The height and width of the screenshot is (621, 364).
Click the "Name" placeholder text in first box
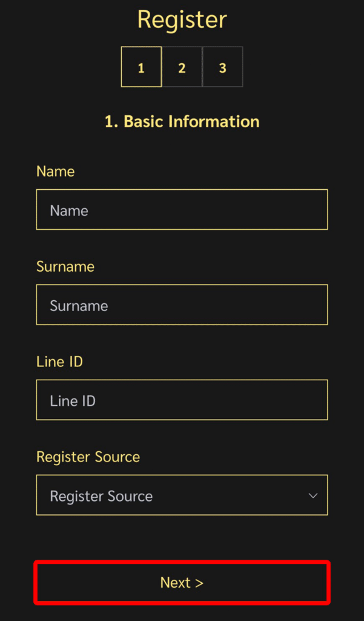69,210
